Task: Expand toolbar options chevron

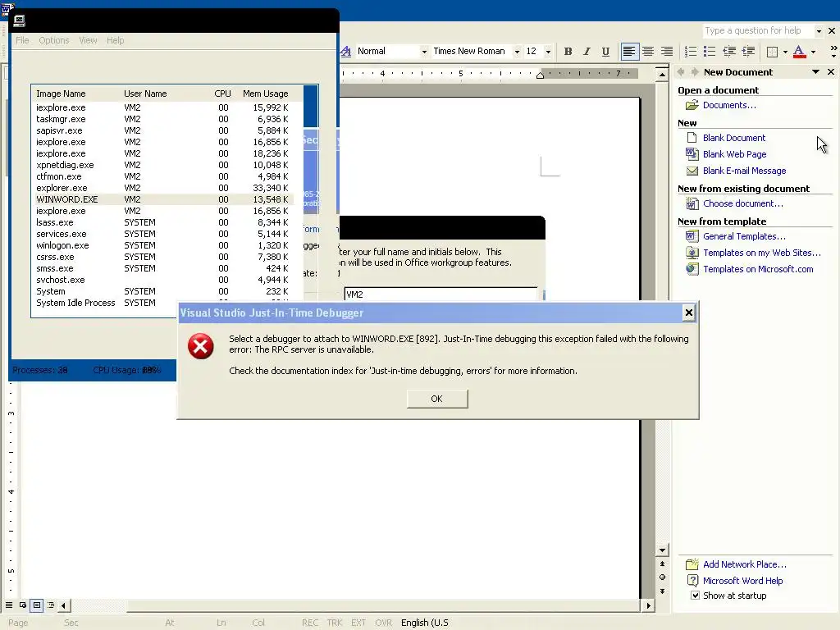Action: (833, 52)
